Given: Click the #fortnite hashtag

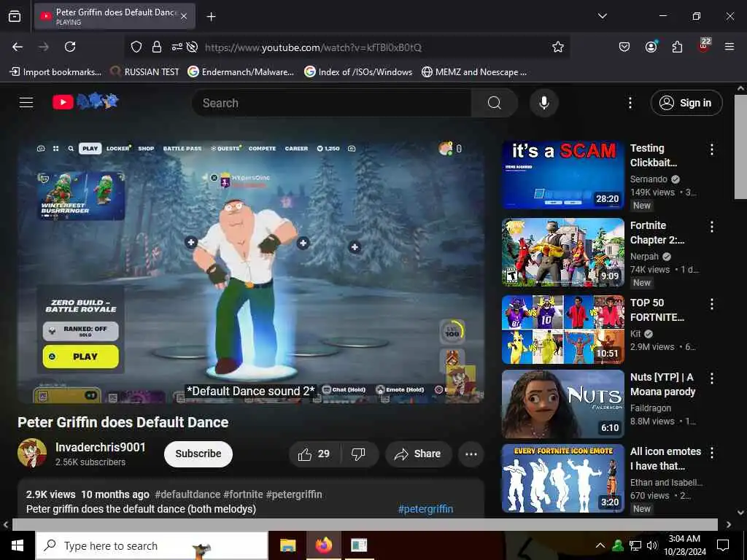Looking at the screenshot, I should pos(243,495).
